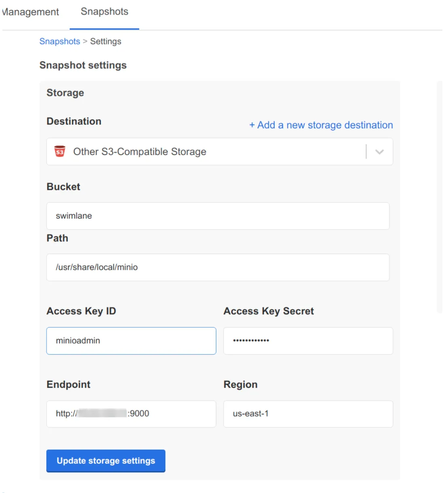The image size is (448, 493).
Task: Click Update storage settings button
Action: (106, 461)
